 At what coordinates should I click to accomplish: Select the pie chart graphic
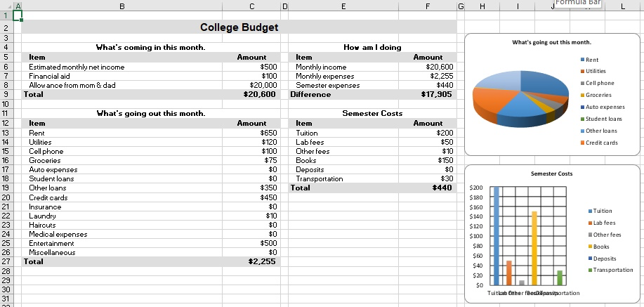click(520, 99)
